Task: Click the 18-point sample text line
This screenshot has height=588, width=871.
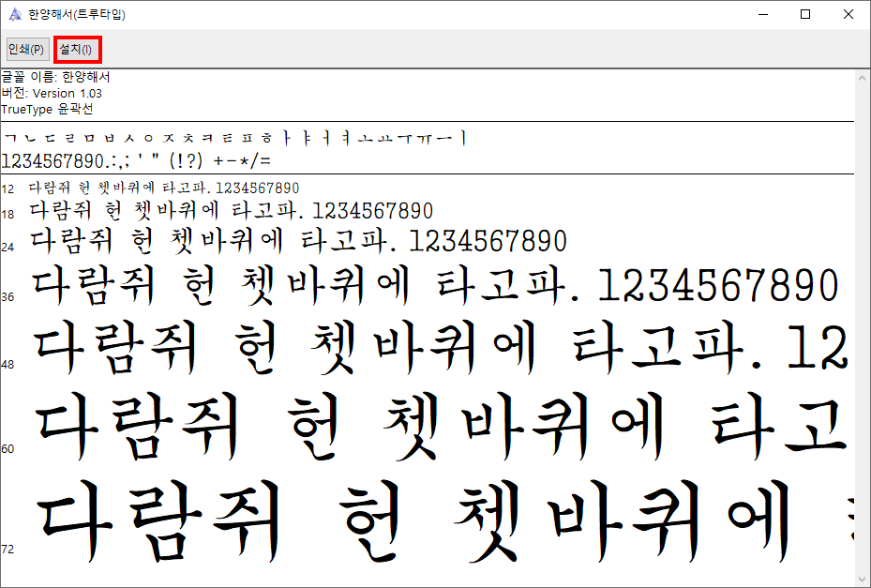Action: click(231, 211)
